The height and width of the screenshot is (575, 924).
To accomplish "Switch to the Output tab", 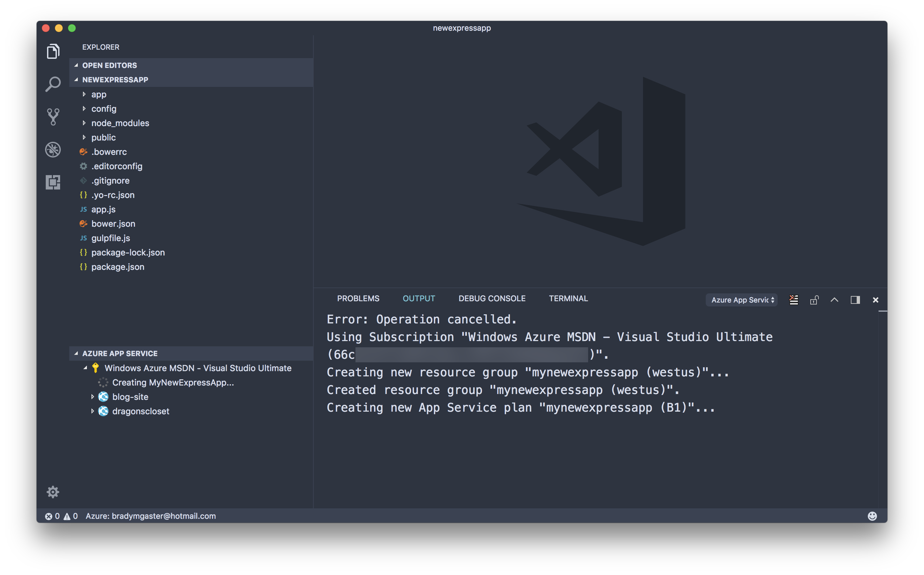I will (419, 299).
